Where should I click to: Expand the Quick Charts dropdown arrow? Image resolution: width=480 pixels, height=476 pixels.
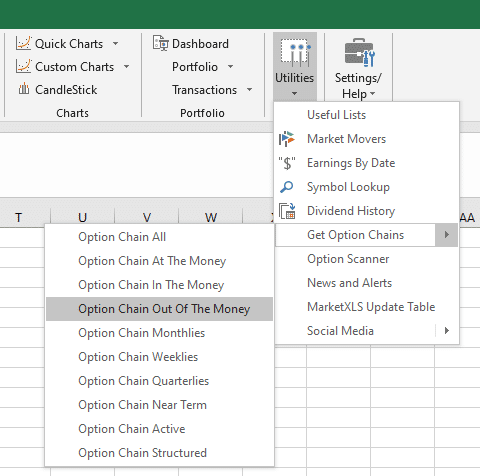pyautogui.click(x=115, y=44)
